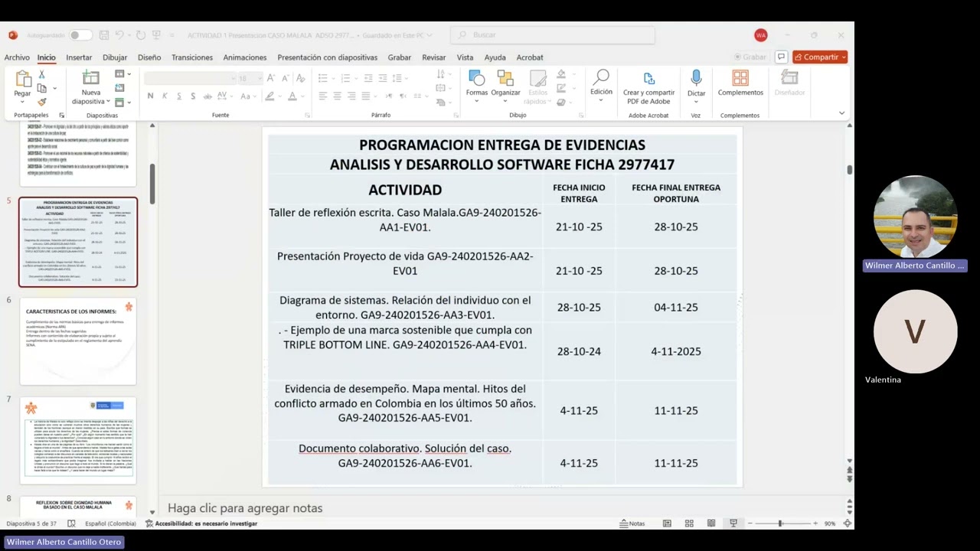The height and width of the screenshot is (551, 980).
Task: Open the Animaciones tab
Action: 245,57
